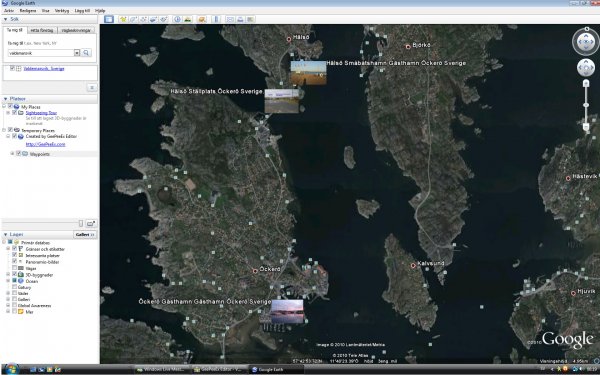The height and width of the screenshot is (375, 600).
Task: Collapse the Sök panel triangle
Action: (5, 19)
